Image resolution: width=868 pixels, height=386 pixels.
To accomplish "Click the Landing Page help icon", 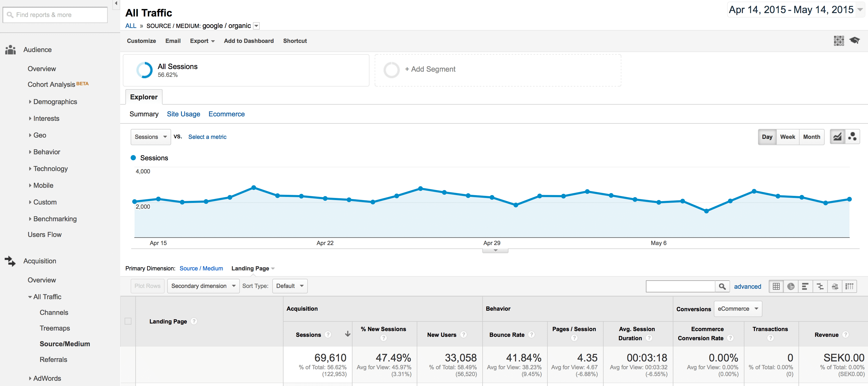I will pos(194,321).
